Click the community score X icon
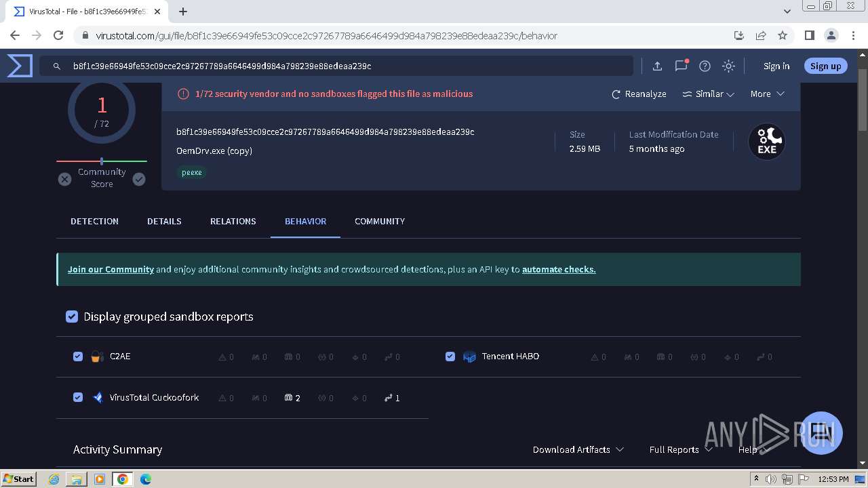Image resolution: width=868 pixels, height=488 pixels. (x=64, y=179)
